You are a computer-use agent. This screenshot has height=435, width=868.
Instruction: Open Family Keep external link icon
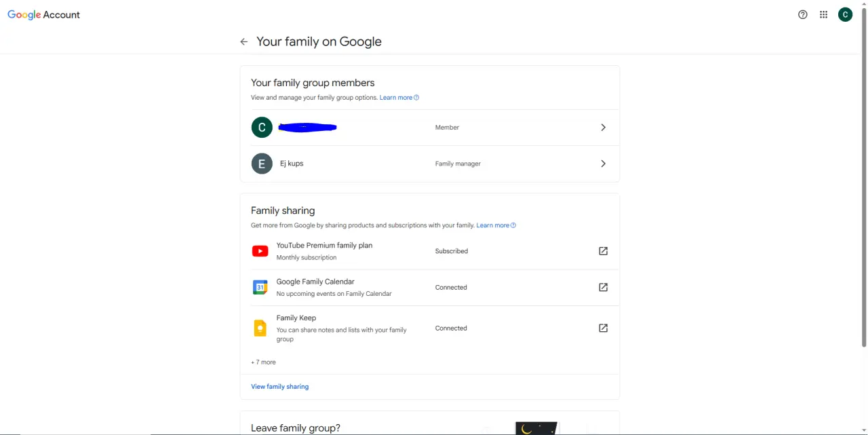(603, 328)
